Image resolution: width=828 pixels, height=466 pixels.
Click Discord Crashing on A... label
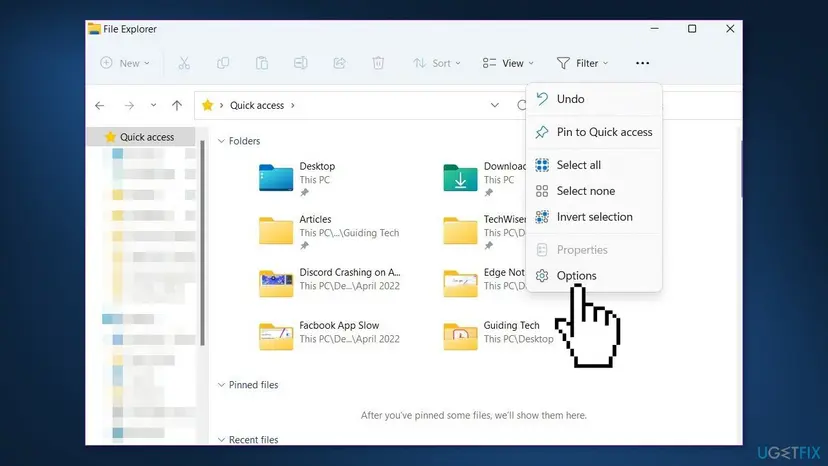click(350, 272)
